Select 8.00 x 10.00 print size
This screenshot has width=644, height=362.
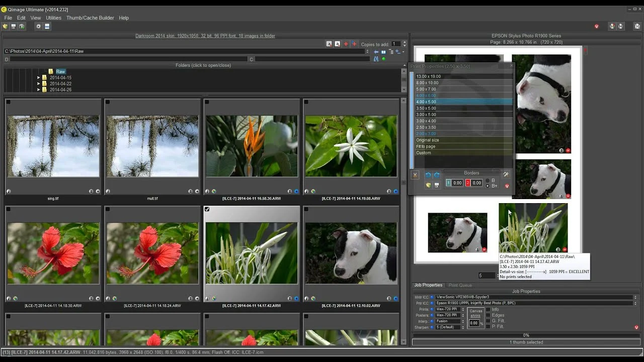click(463, 82)
